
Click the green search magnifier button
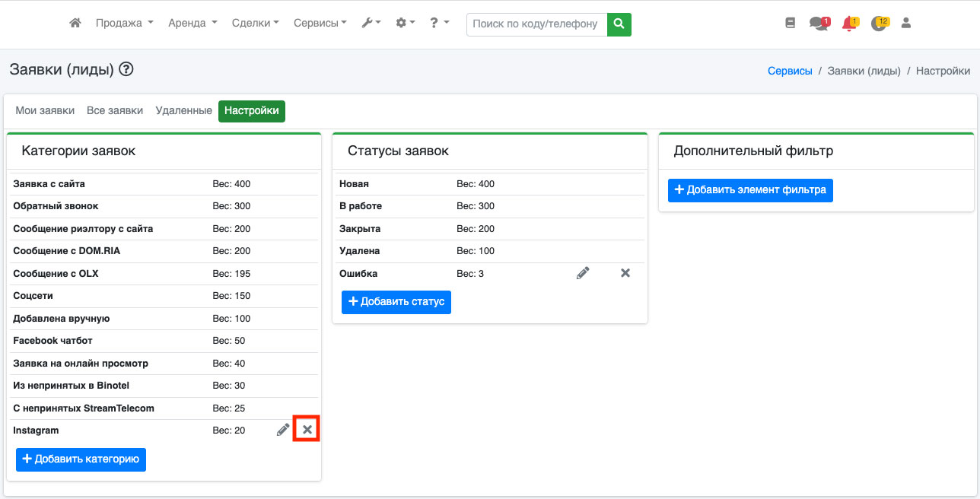click(619, 24)
